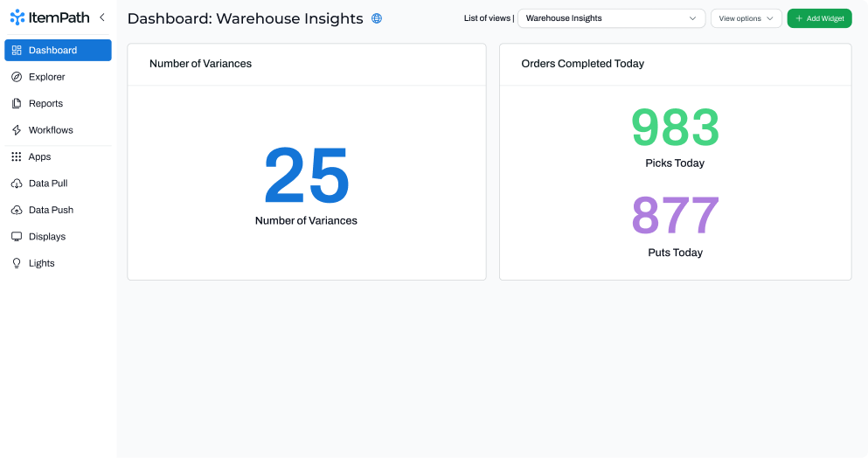Click the Number of Variances label under 25

[x=306, y=221]
